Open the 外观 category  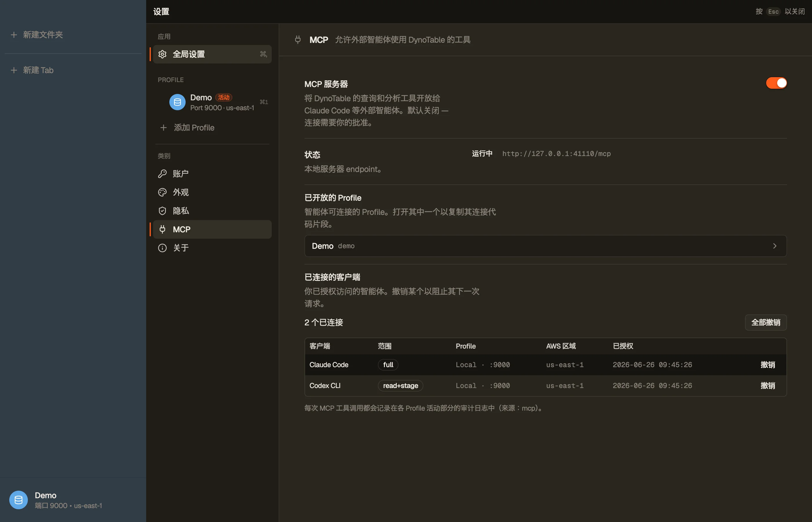coord(212,192)
